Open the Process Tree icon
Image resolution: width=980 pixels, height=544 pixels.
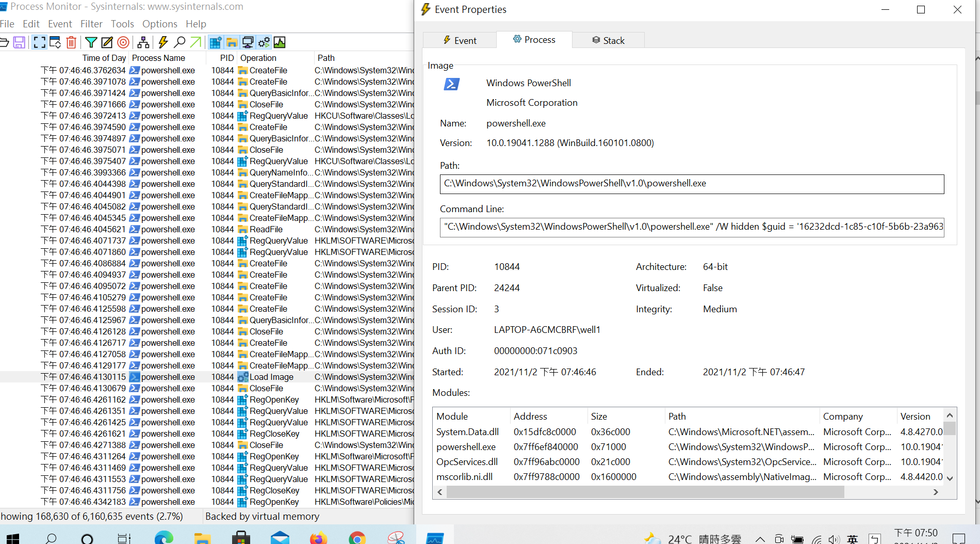[x=143, y=42]
